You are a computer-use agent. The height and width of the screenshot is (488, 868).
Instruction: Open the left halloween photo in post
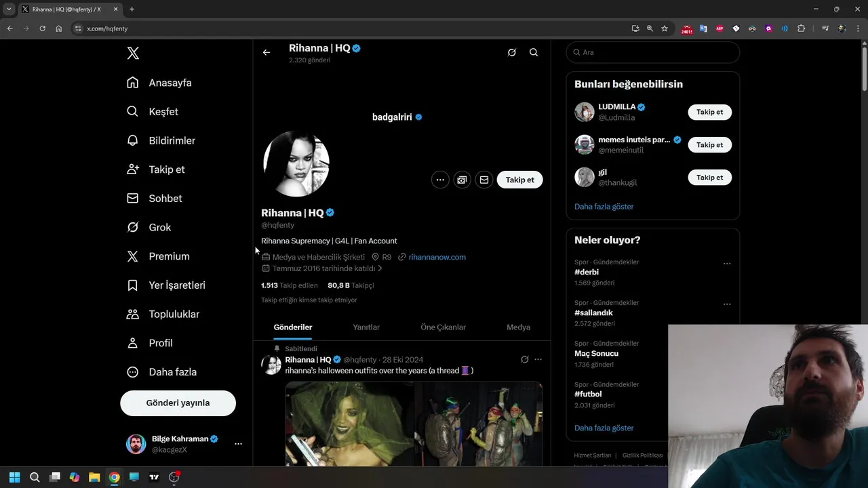(x=349, y=424)
